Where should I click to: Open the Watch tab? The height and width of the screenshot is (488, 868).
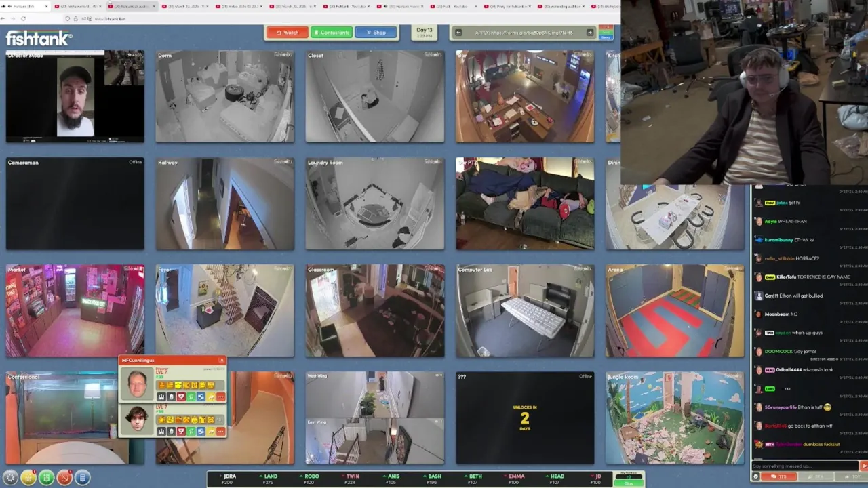coord(287,33)
